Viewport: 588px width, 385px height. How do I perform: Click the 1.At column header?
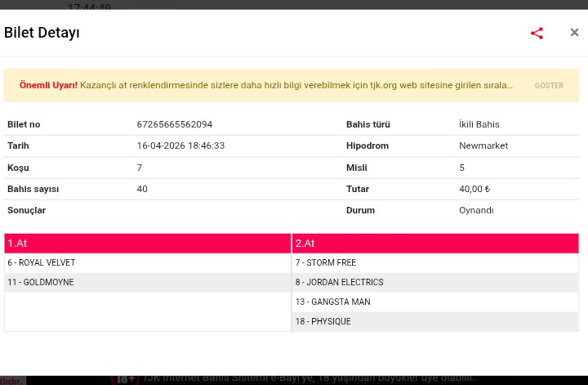148,243
